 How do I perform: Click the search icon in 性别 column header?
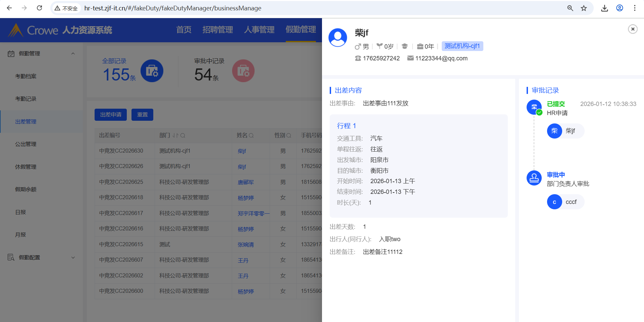coord(289,136)
